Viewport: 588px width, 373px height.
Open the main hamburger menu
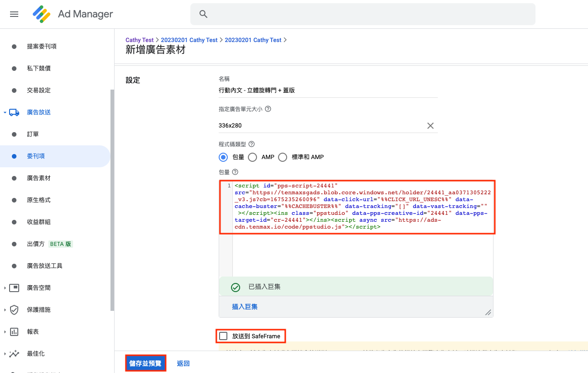[x=14, y=14]
